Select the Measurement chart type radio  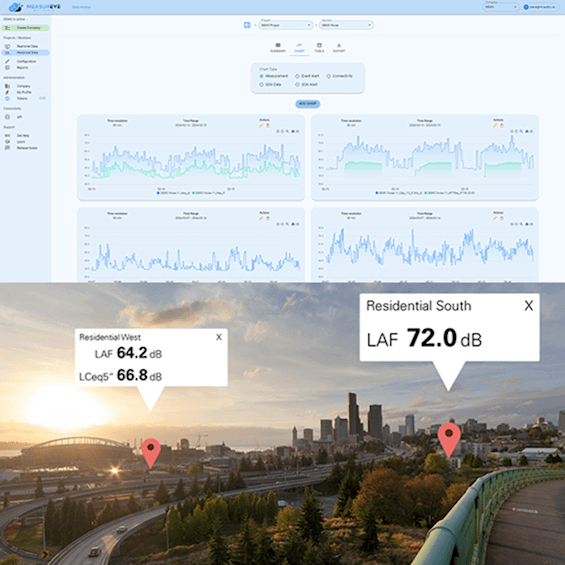point(261,76)
